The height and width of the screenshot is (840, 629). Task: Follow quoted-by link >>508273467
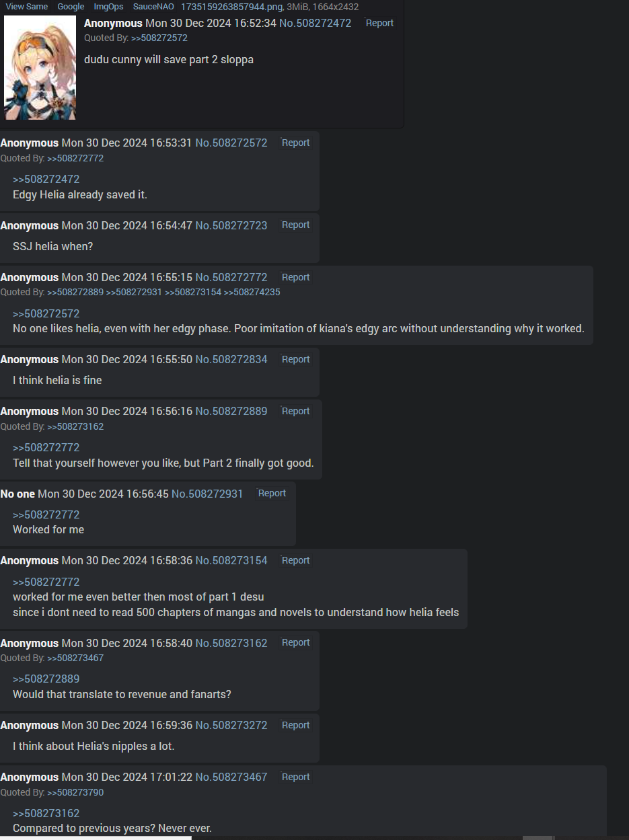pos(75,658)
